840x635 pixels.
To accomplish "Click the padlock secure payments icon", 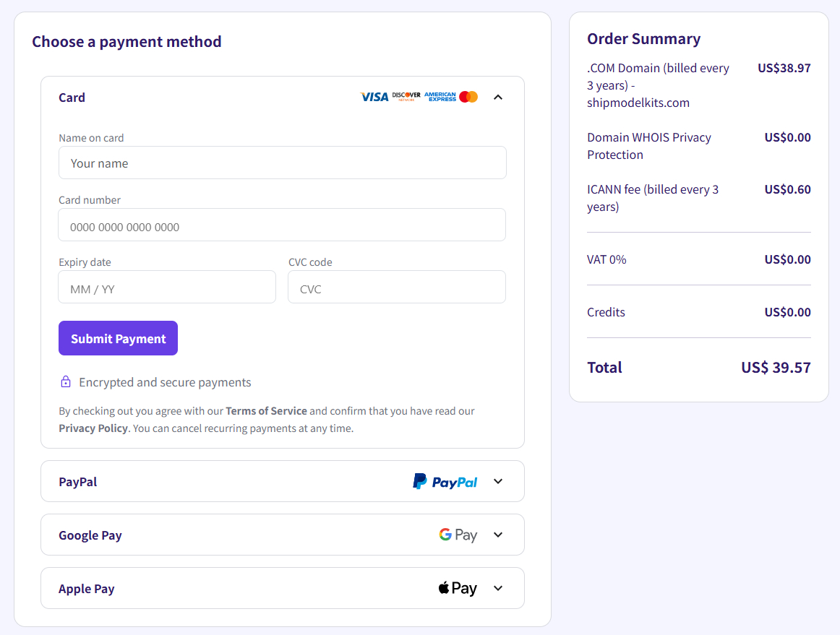I will click(x=66, y=382).
